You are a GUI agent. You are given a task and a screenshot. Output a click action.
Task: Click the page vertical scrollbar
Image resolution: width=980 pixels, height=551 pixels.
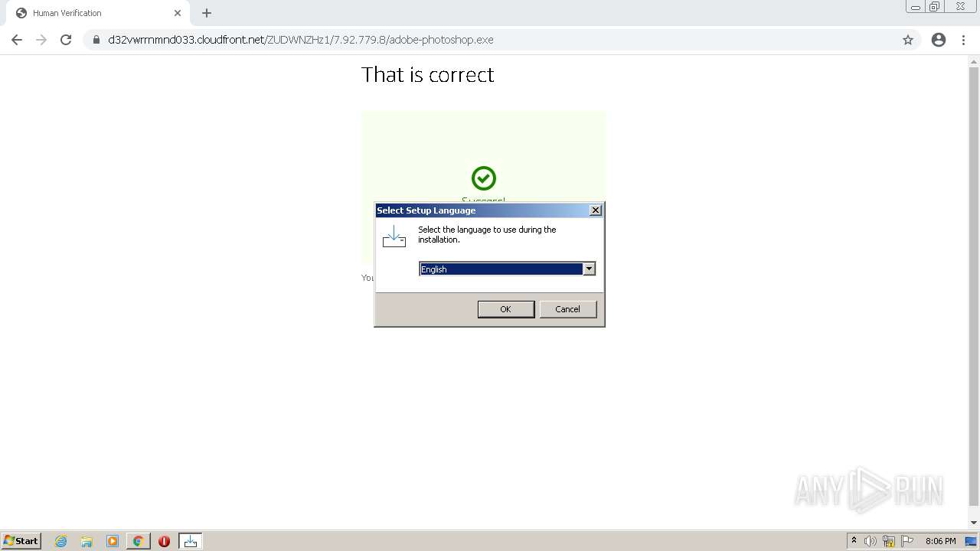coord(974,286)
